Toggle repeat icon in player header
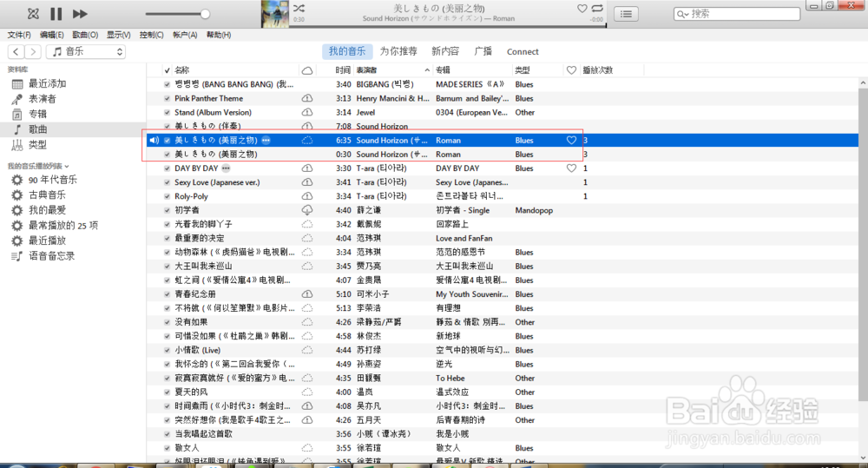Viewport: 868px width, 468px height. [x=597, y=9]
